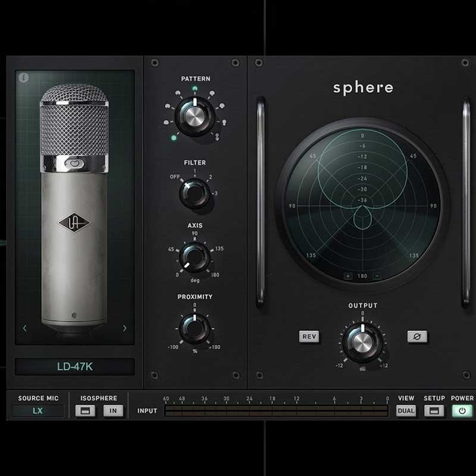Select the subcardioid pattern icon beside omni
Image resolution: width=476 pixels, height=476 pixels.
point(166,123)
